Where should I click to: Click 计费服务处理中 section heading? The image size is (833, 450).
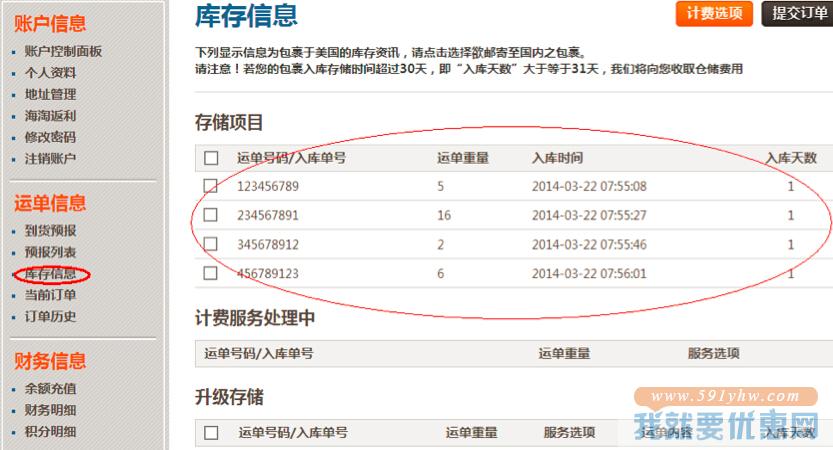coord(255,318)
